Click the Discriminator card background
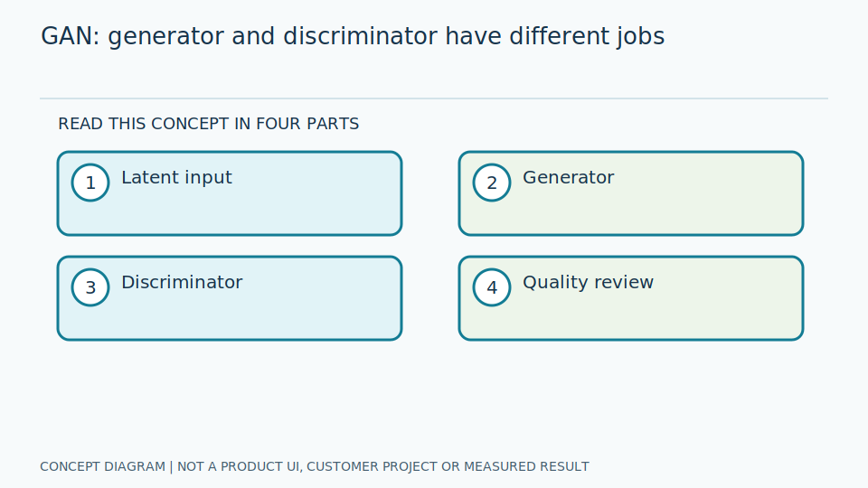Image resolution: width=868 pixels, height=488 pixels. click(230, 298)
